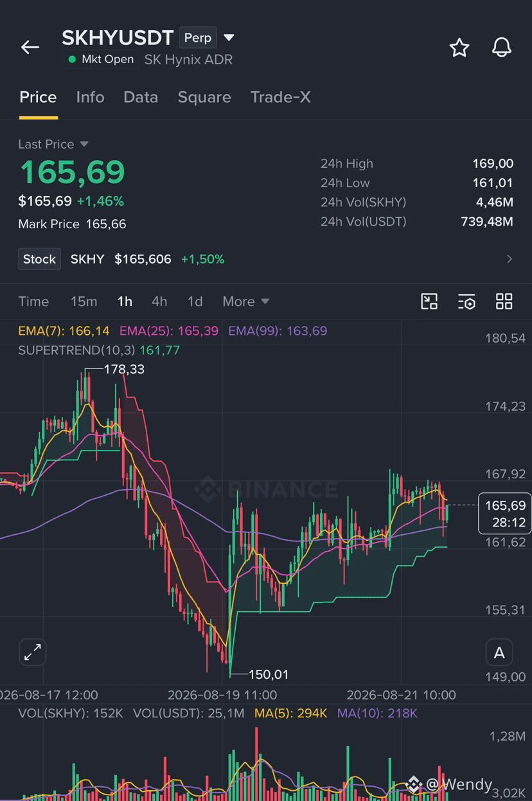532x801 pixels.
Task: Expand the Last Price dropdown
Action: [x=84, y=144]
